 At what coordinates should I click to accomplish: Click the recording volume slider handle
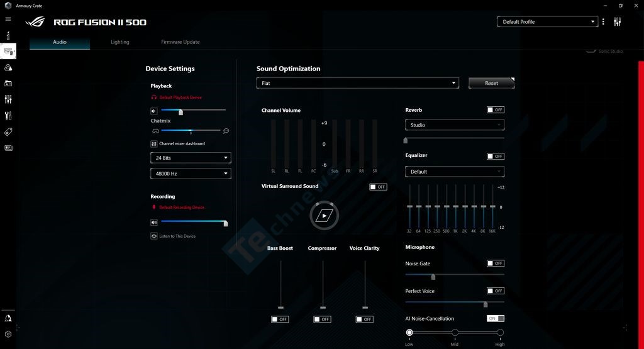226,223
